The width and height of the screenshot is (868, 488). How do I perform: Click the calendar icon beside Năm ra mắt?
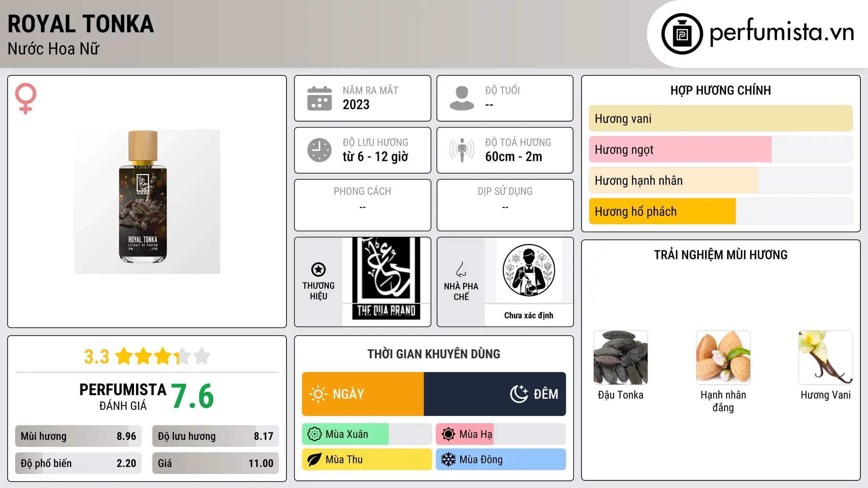[x=320, y=98]
